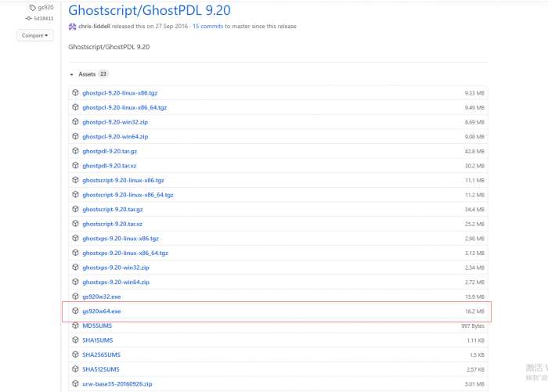
Task: Download ghostxps-9.20-win64.zip
Action: [x=116, y=282]
